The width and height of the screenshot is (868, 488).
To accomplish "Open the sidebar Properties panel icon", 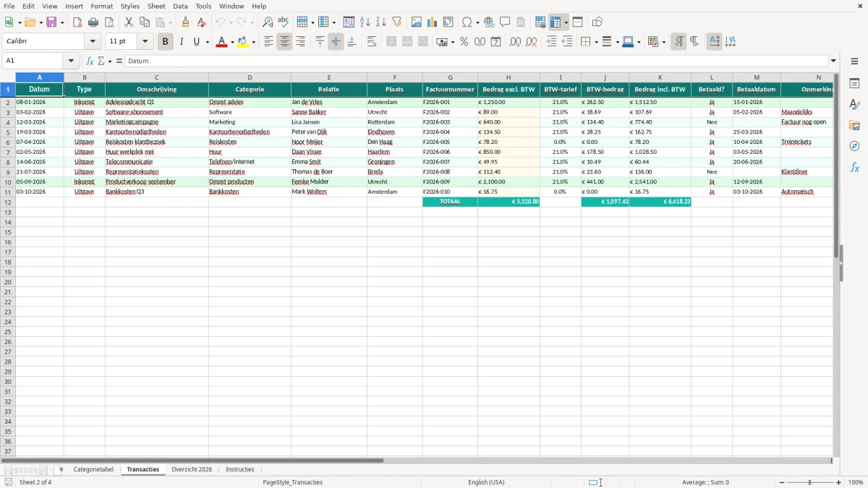I will click(854, 84).
